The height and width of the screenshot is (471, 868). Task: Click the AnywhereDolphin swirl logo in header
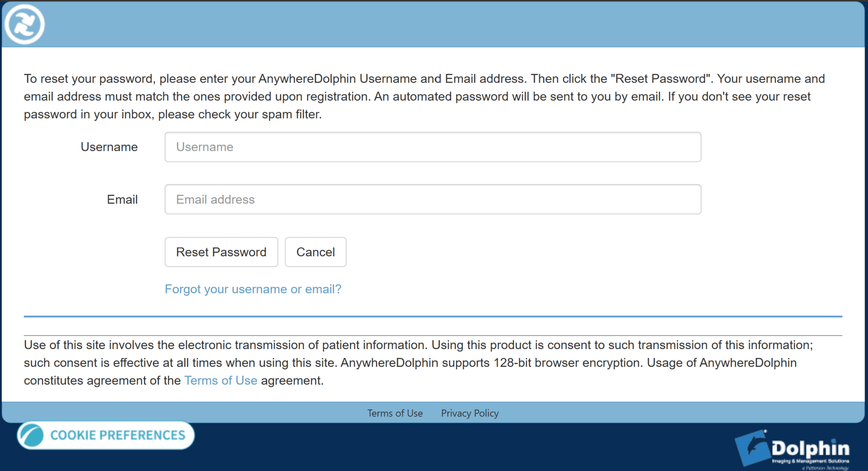coord(25,24)
